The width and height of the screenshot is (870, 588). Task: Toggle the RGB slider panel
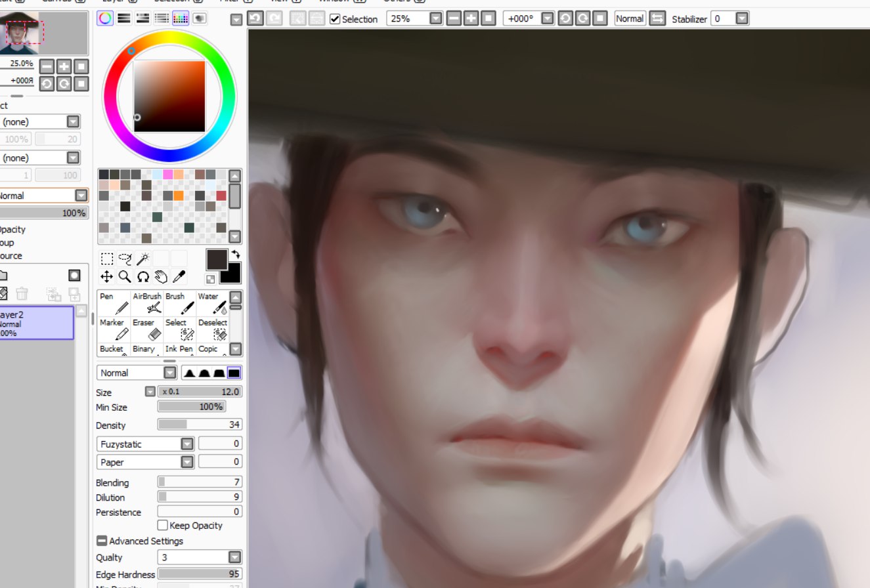coord(123,18)
